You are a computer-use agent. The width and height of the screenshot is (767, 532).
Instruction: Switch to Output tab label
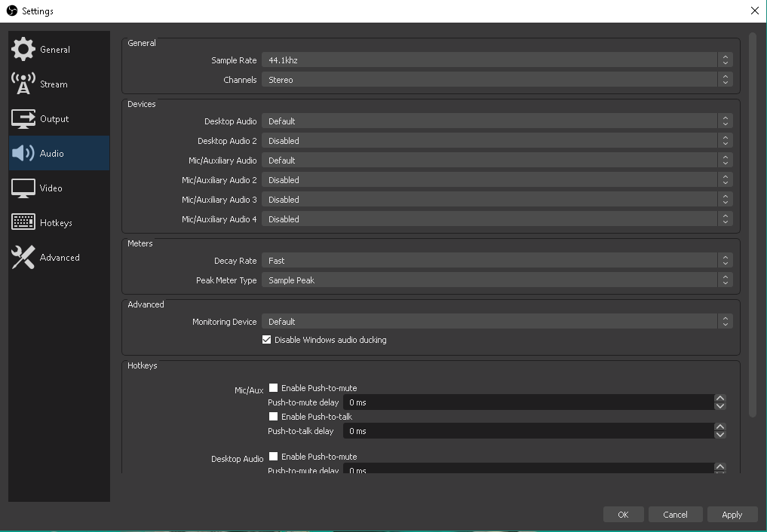(54, 119)
